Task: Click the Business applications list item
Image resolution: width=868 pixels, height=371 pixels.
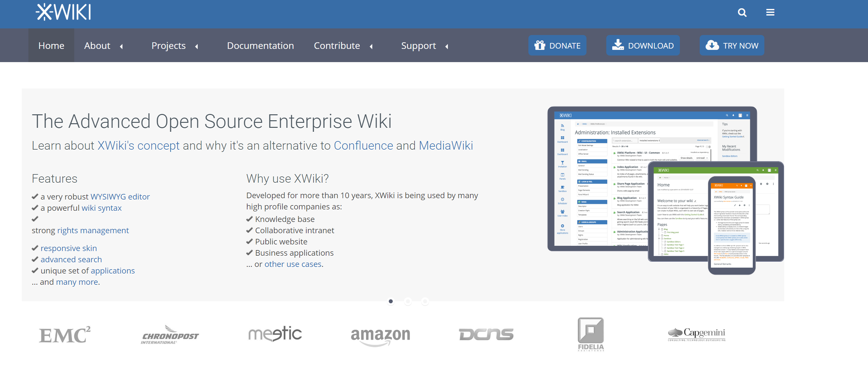Action: (x=294, y=253)
